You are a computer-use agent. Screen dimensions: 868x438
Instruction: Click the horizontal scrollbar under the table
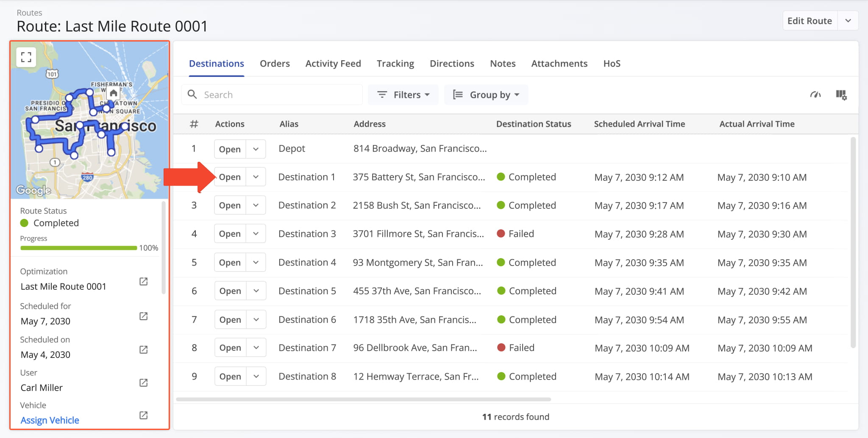pyautogui.click(x=363, y=399)
